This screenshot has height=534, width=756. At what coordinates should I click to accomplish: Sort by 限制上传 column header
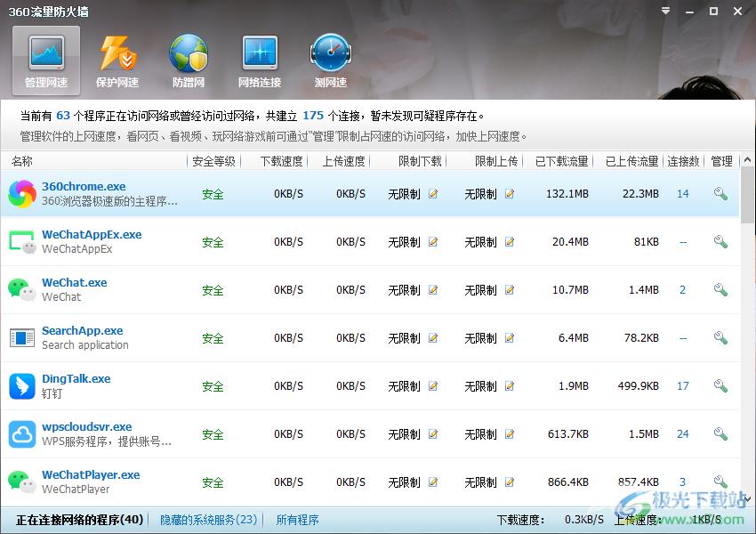(x=496, y=161)
